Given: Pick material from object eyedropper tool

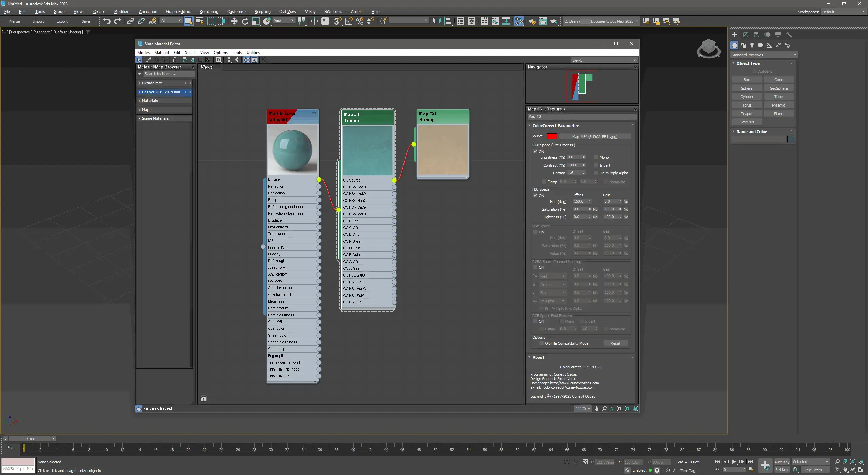Looking at the screenshot, I should (x=149, y=60).
